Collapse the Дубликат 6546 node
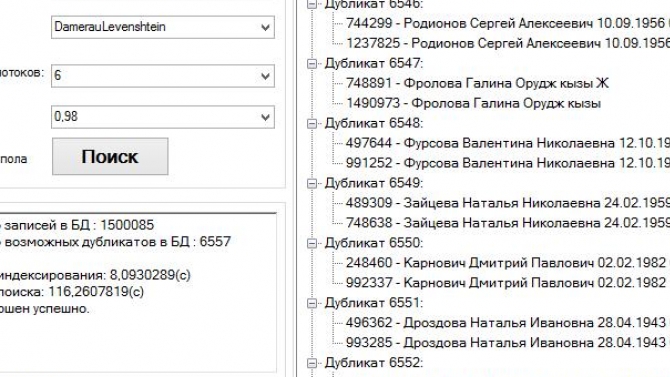 [x=312, y=4]
